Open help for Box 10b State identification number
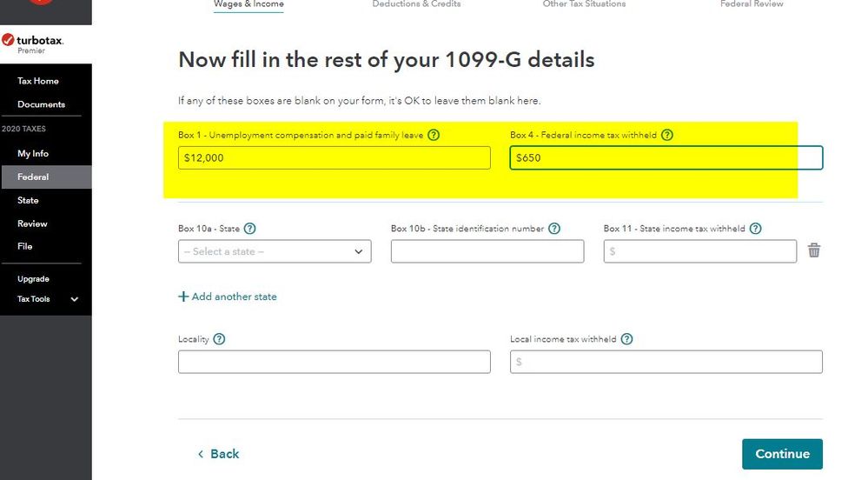The image size is (868, 480). pos(554,229)
